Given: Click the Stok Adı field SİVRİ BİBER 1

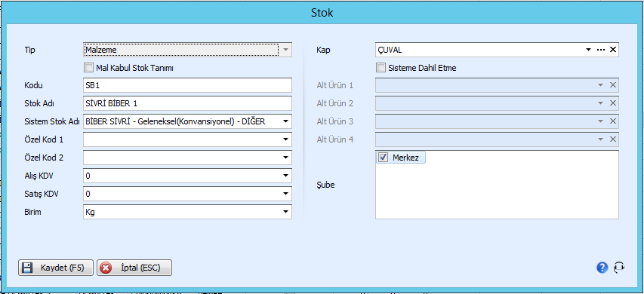Looking at the screenshot, I should (187, 103).
